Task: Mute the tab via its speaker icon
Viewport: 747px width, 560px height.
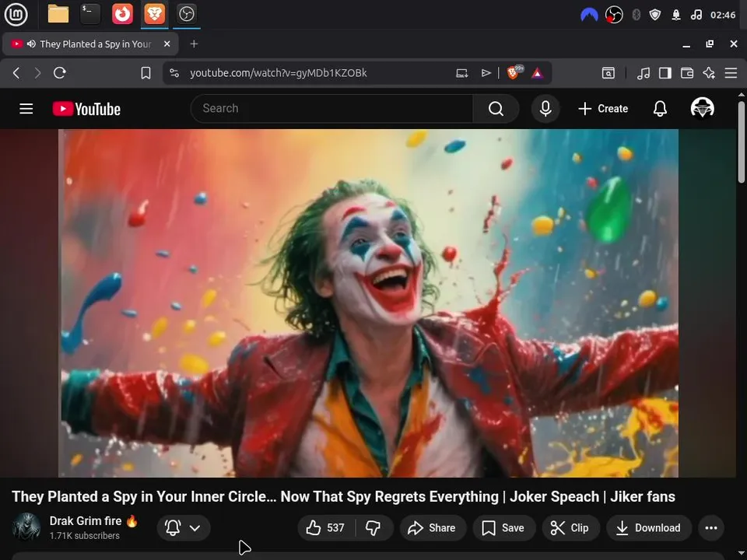Action: [31, 44]
